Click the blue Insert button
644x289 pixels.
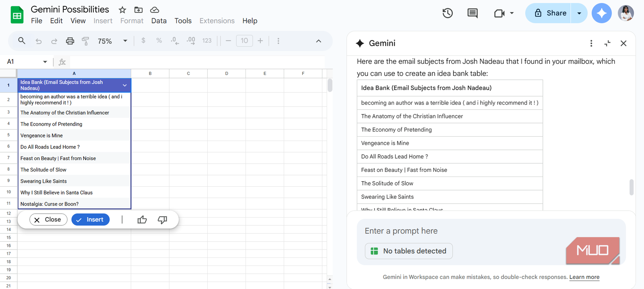point(91,219)
